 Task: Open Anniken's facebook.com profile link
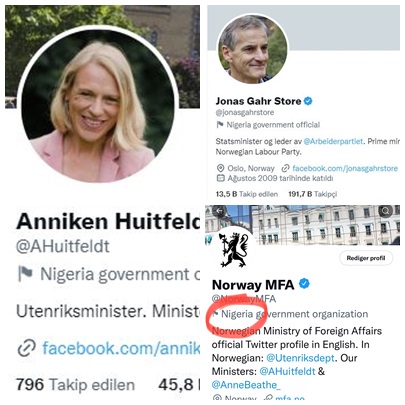(121, 348)
